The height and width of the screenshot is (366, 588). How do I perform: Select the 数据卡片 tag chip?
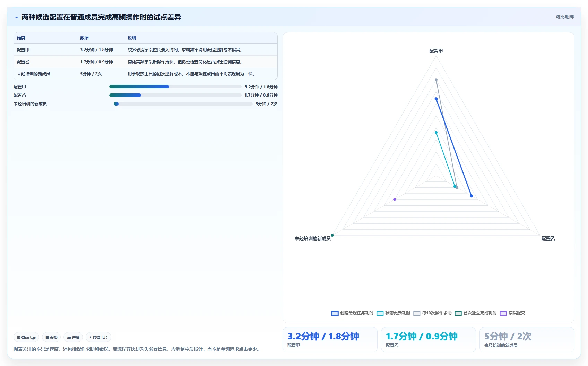click(x=98, y=337)
